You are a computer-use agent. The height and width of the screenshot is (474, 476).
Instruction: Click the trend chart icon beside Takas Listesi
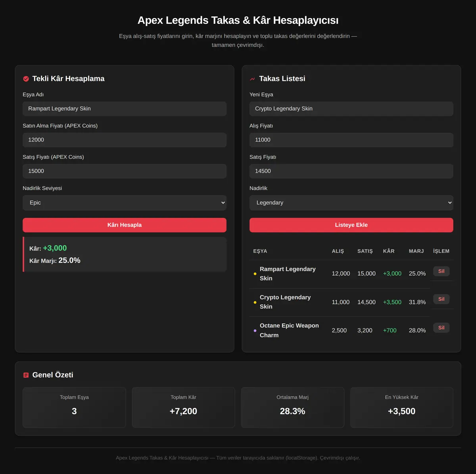coord(252,79)
